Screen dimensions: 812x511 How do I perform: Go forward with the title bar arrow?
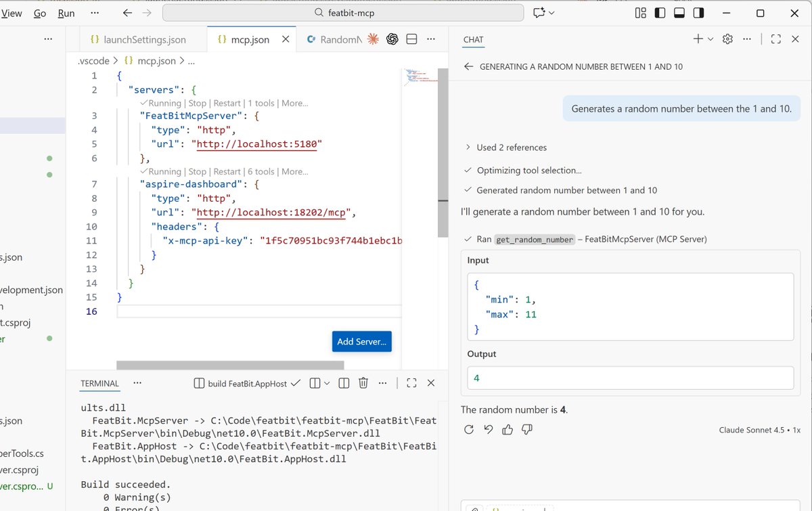(x=147, y=13)
